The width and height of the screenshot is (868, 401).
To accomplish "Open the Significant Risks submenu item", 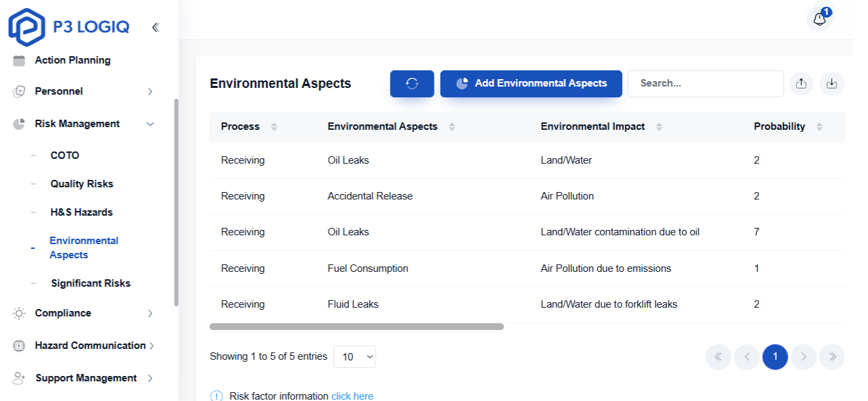I will click(x=91, y=283).
